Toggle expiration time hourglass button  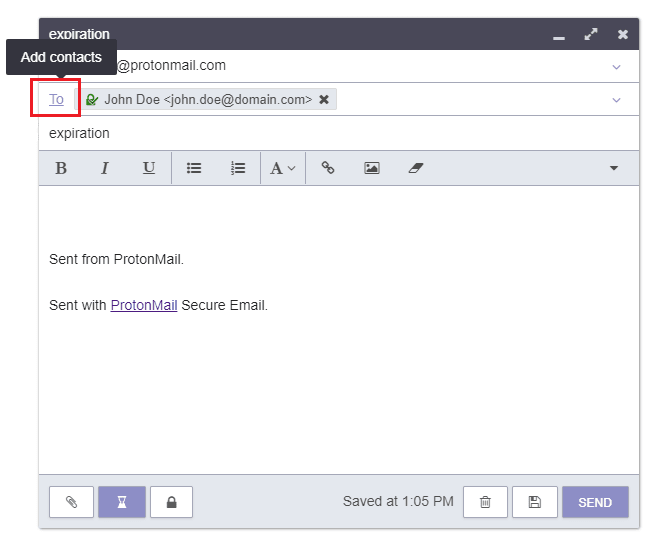pos(122,502)
